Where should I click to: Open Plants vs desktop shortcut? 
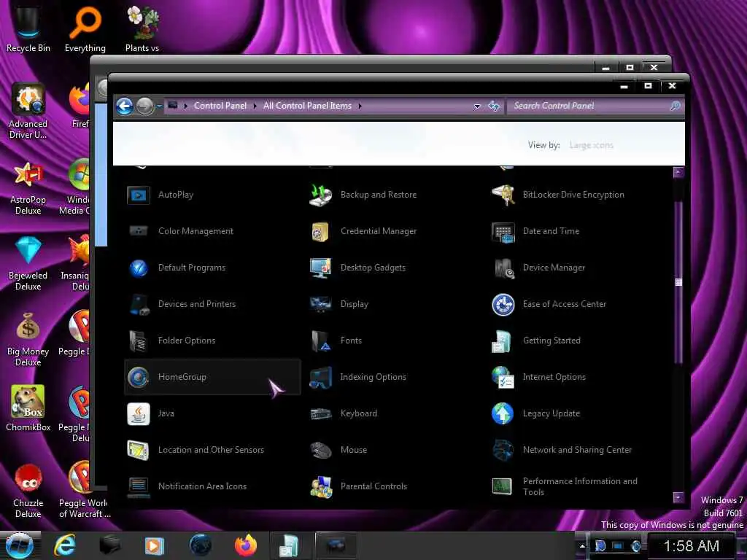pos(142,28)
